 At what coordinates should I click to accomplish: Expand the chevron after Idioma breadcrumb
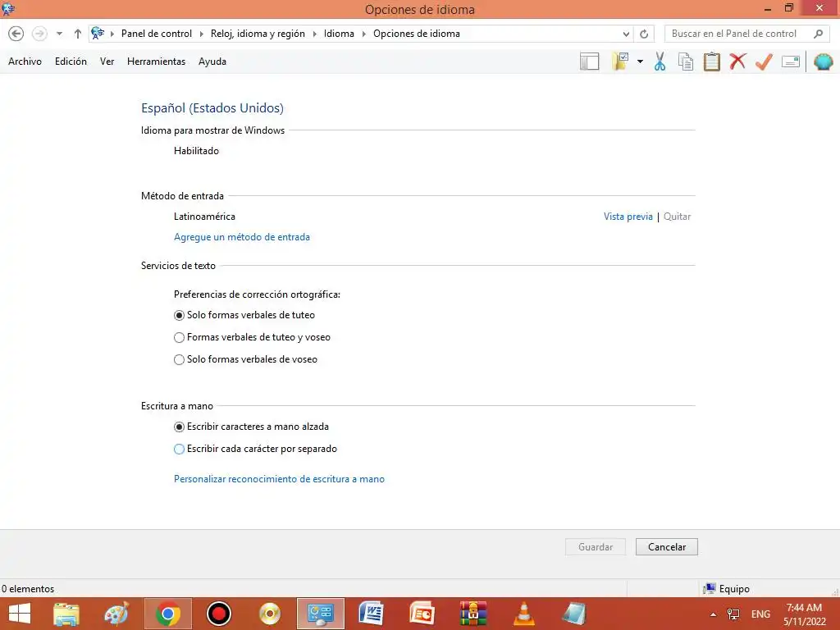coord(364,34)
